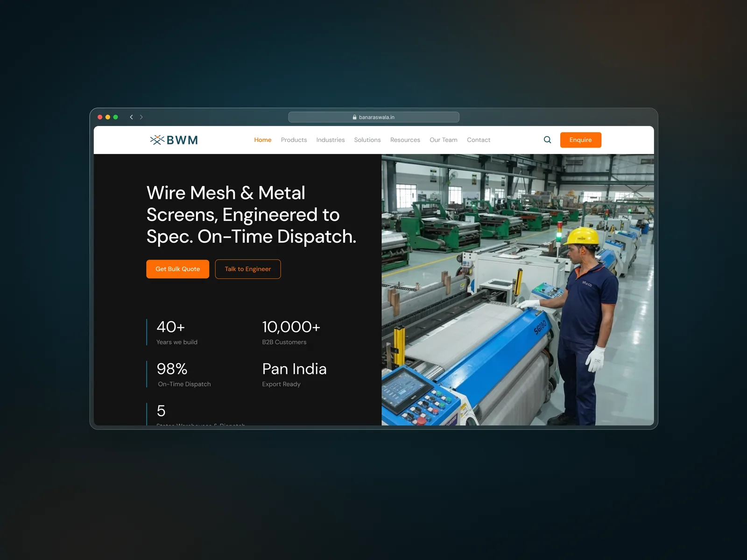Minimize the window with the yellow dot
Image resolution: width=747 pixels, height=560 pixels.
click(108, 117)
